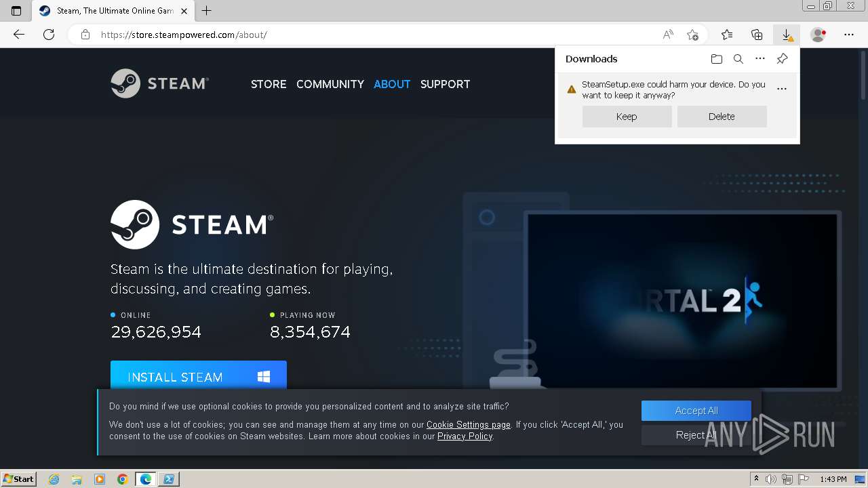Open more options in Downloads panel header

[x=760, y=59]
